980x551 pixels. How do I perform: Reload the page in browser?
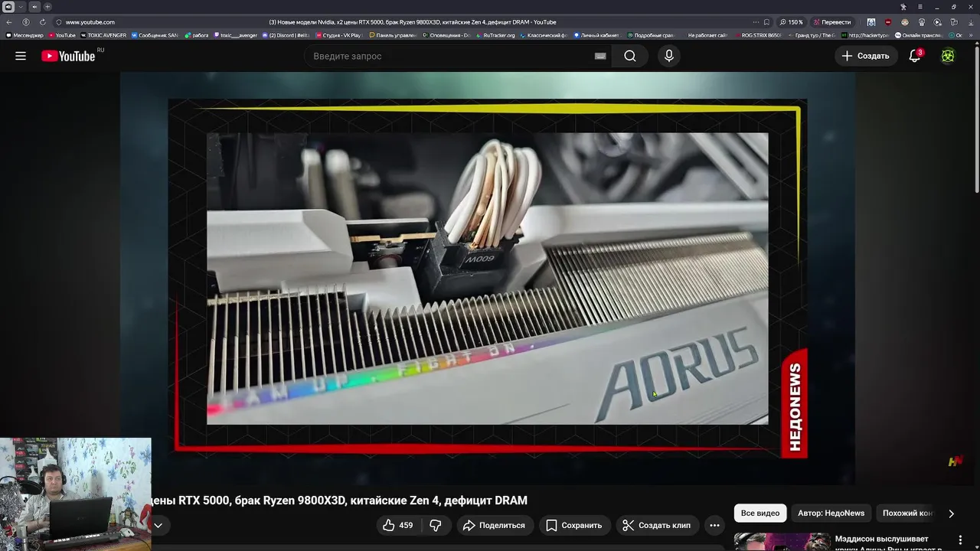pos(42,22)
